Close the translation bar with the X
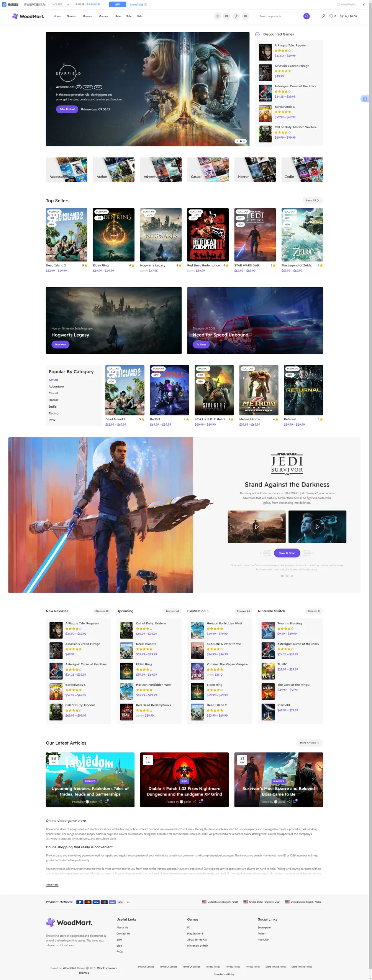 click(364, 5)
